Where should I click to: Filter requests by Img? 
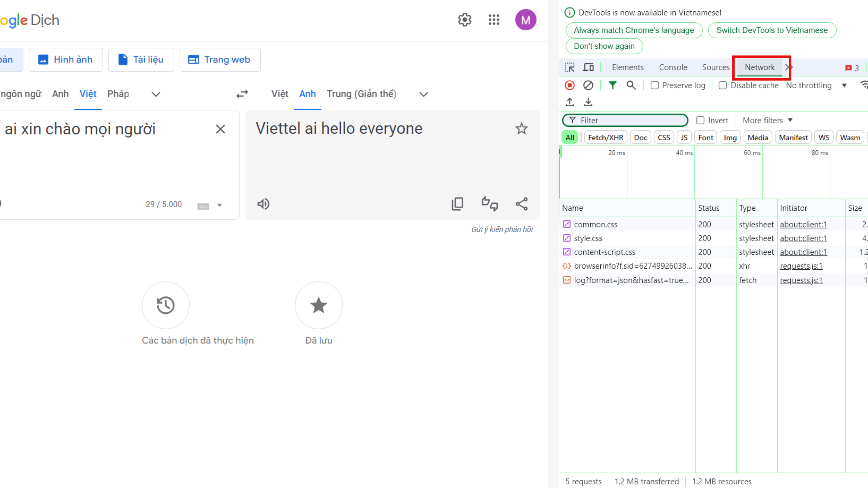pyautogui.click(x=730, y=137)
